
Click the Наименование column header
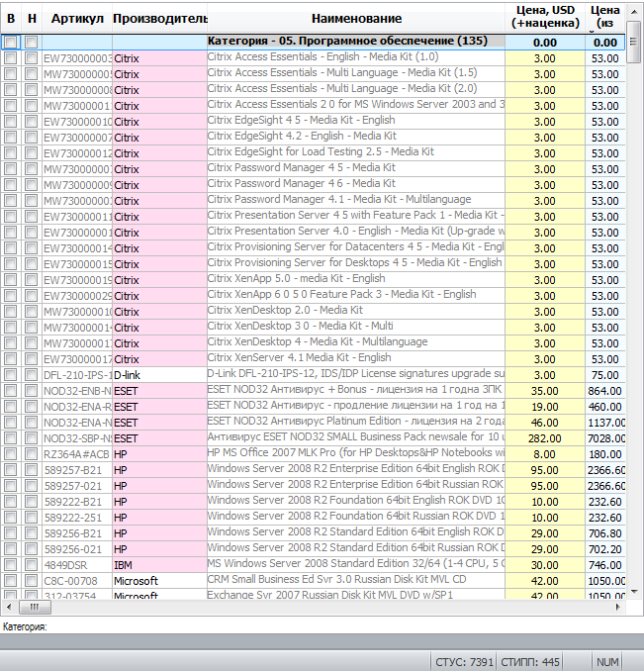click(x=356, y=19)
